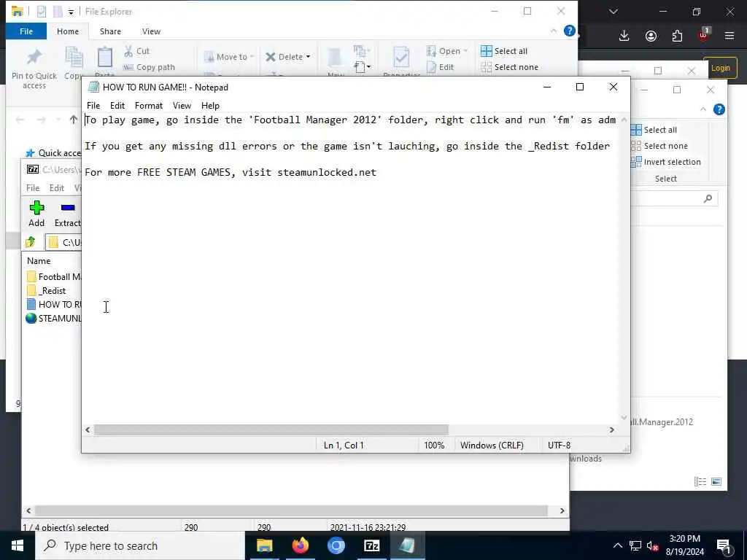Open Chromium browser from taskbar
The width and height of the screenshot is (747, 560).
[336, 545]
